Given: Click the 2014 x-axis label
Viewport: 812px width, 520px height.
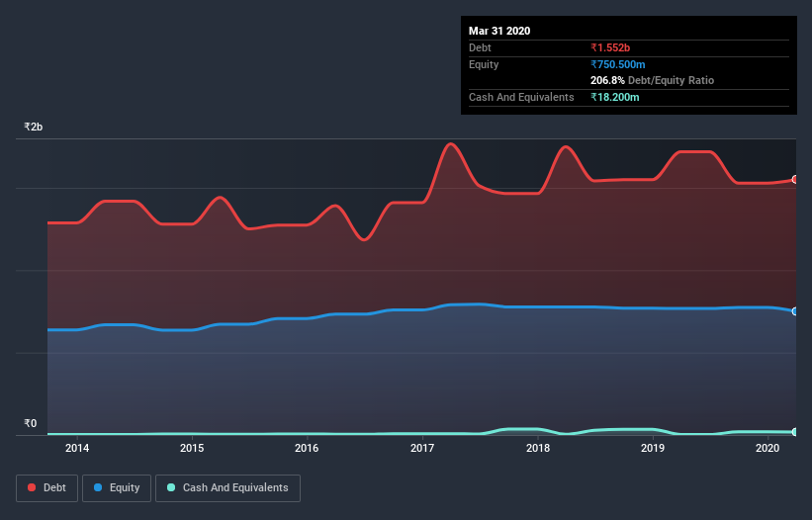Looking at the screenshot, I should click(77, 448).
